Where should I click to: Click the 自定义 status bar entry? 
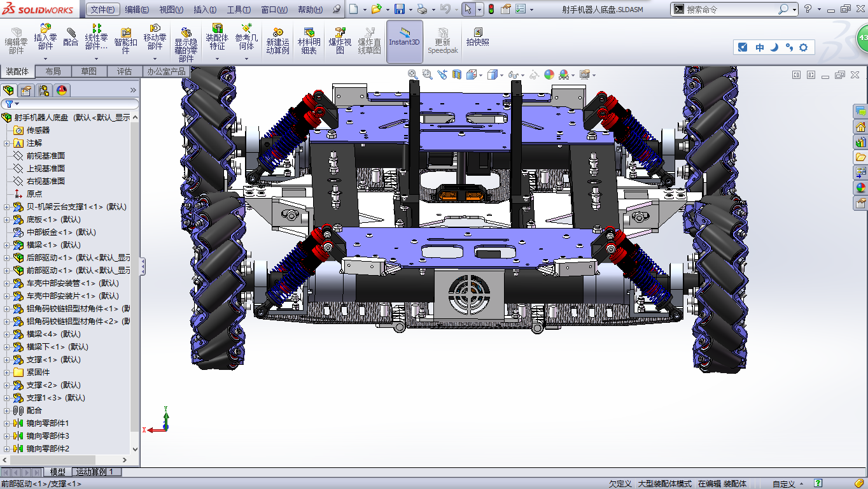(783, 484)
